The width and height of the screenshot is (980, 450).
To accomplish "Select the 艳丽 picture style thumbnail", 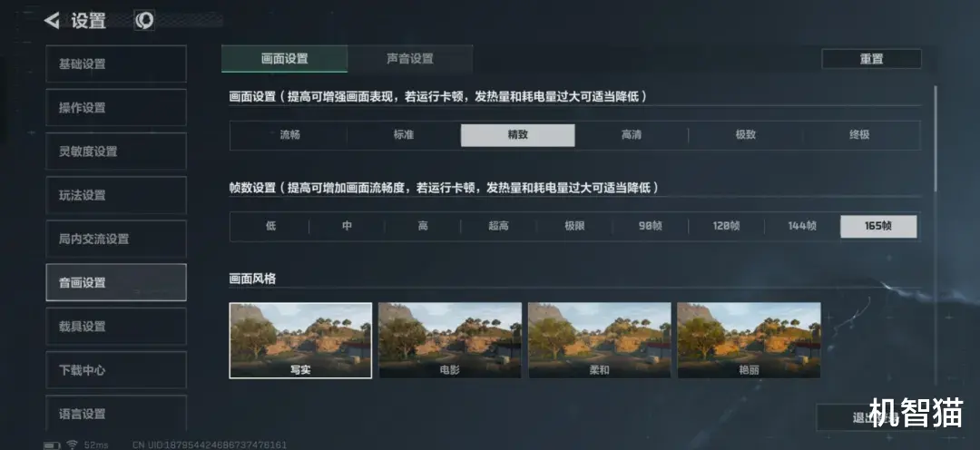I will (x=749, y=340).
